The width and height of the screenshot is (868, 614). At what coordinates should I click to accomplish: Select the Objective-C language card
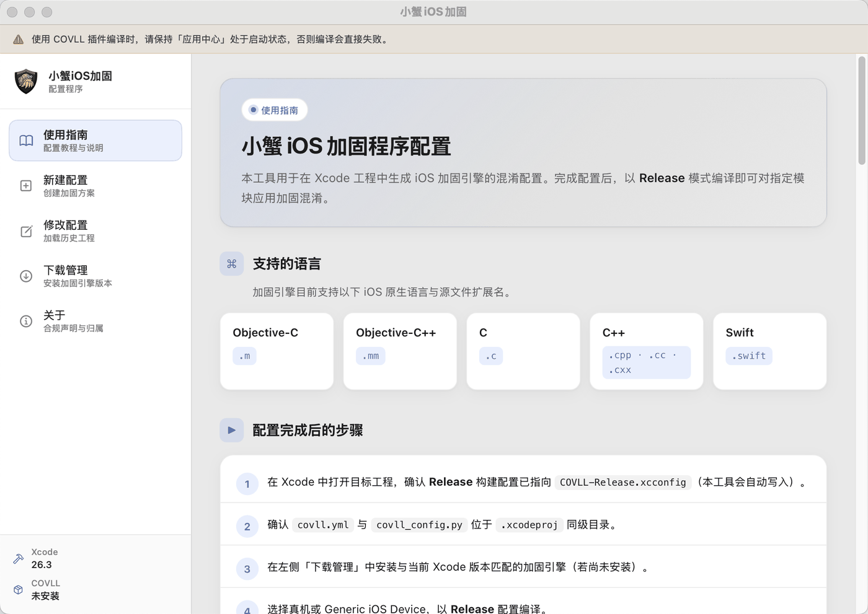pos(277,351)
